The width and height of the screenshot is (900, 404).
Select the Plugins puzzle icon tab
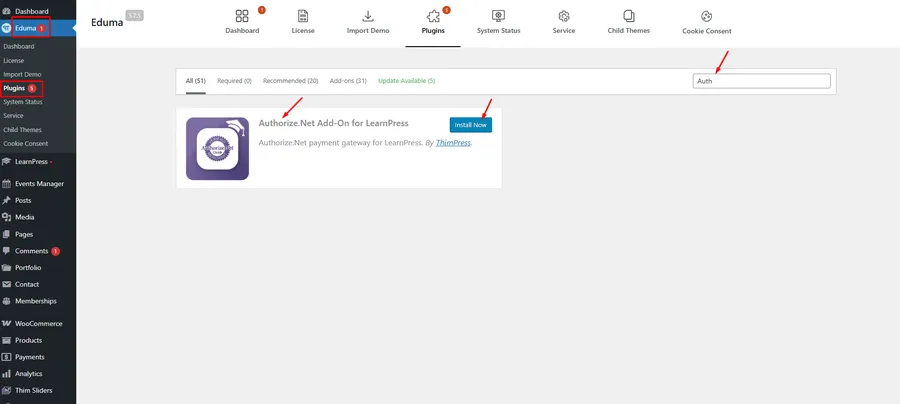click(x=432, y=17)
